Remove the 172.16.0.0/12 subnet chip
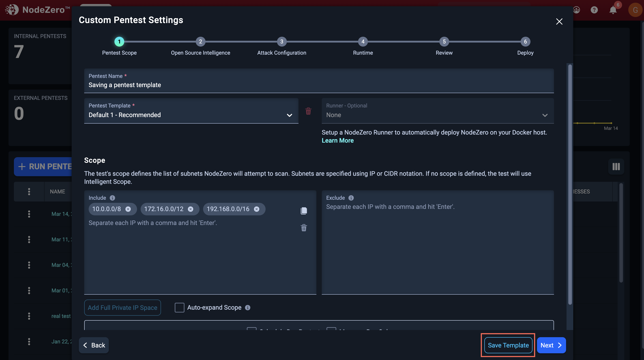Screen dimensions: 644x360 191,209
